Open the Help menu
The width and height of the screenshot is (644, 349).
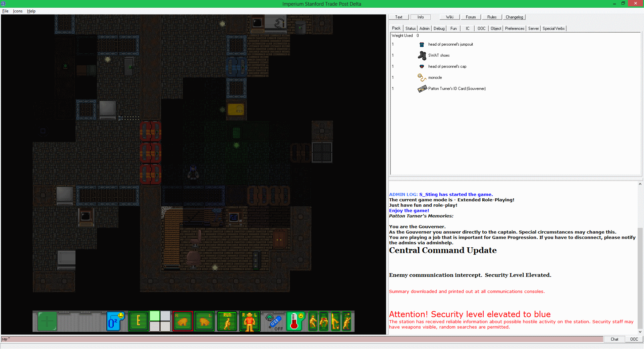[x=31, y=11]
